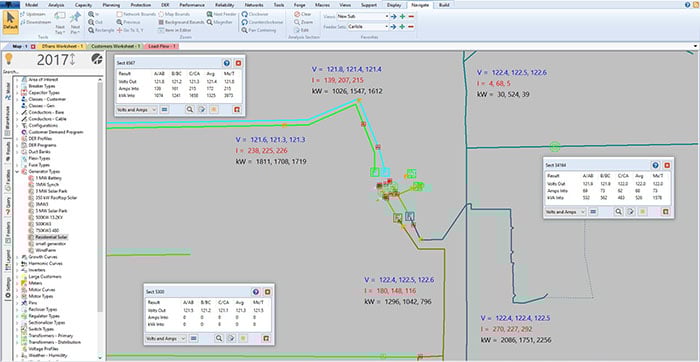
Task: Click the Upstream trace tool
Action: click(33, 14)
